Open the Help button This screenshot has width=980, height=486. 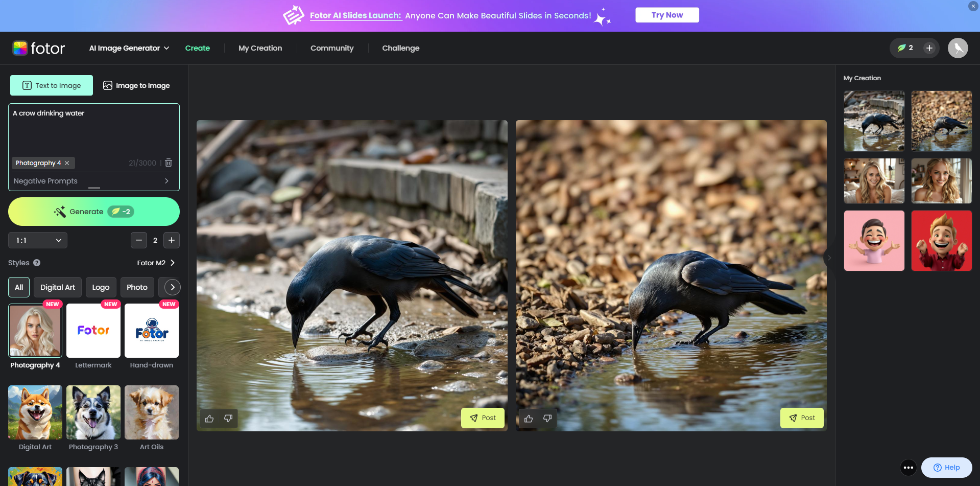(946, 468)
